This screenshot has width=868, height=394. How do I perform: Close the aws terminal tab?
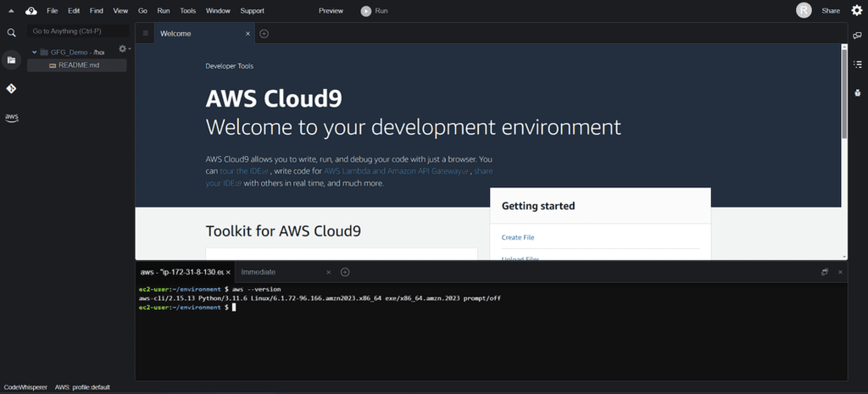(229, 272)
